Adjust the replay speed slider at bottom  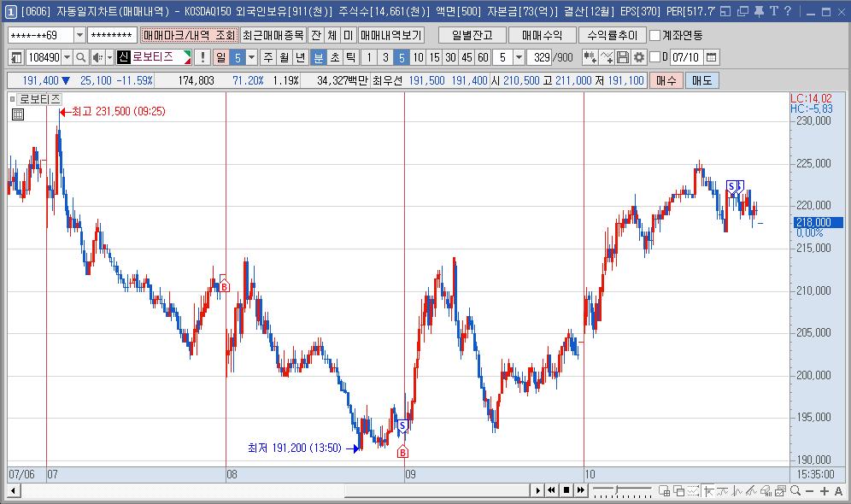tap(616, 490)
